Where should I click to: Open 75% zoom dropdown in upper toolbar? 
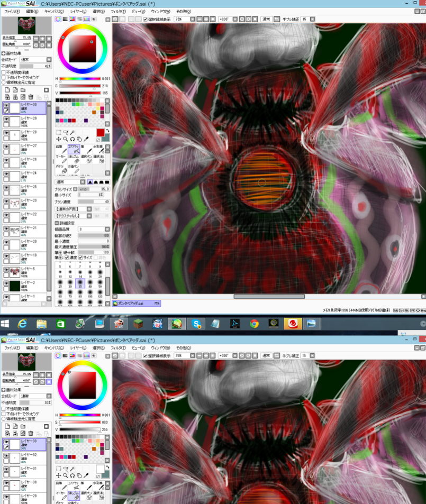click(x=193, y=19)
